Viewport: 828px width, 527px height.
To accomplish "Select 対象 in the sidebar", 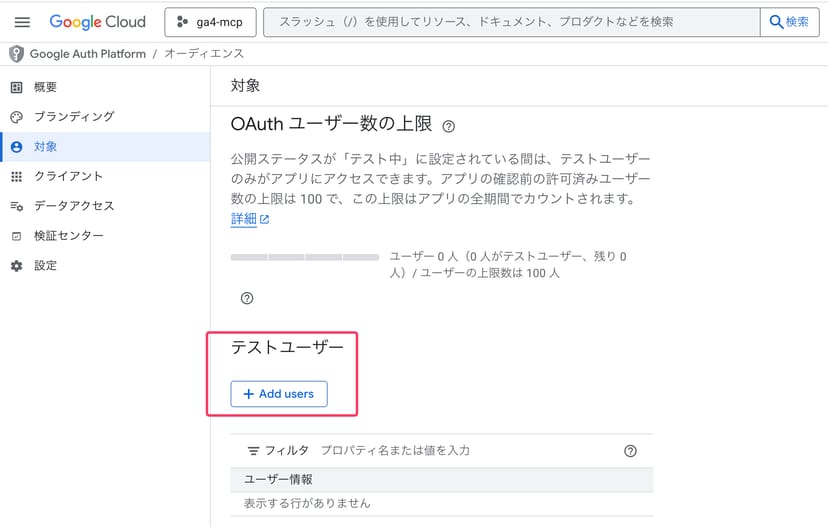I will (105, 147).
